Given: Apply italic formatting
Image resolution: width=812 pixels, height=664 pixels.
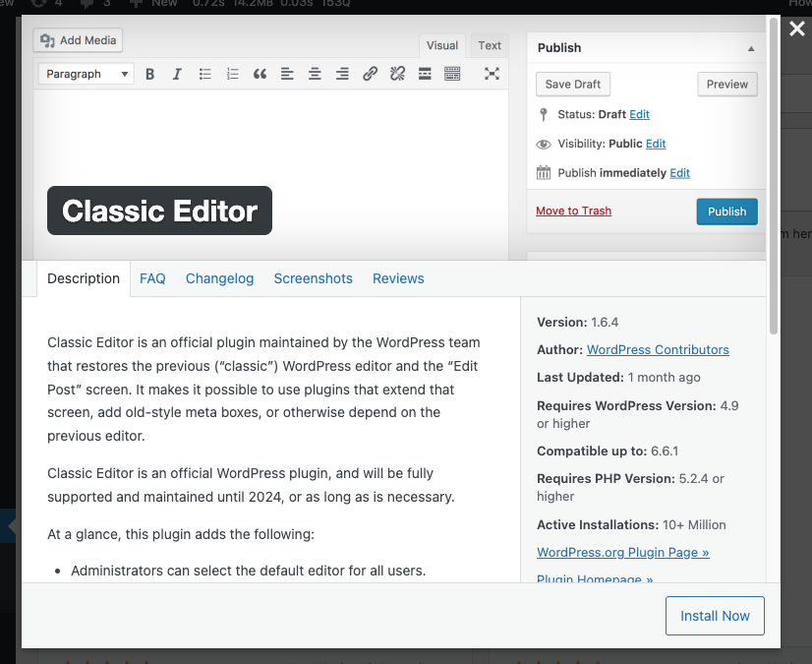Looking at the screenshot, I should (x=177, y=74).
